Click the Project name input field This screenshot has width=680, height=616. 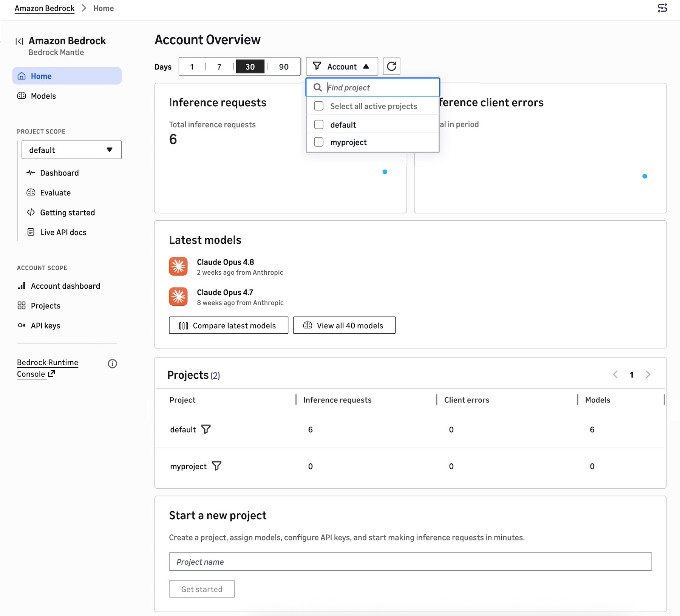(x=410, y=562)
